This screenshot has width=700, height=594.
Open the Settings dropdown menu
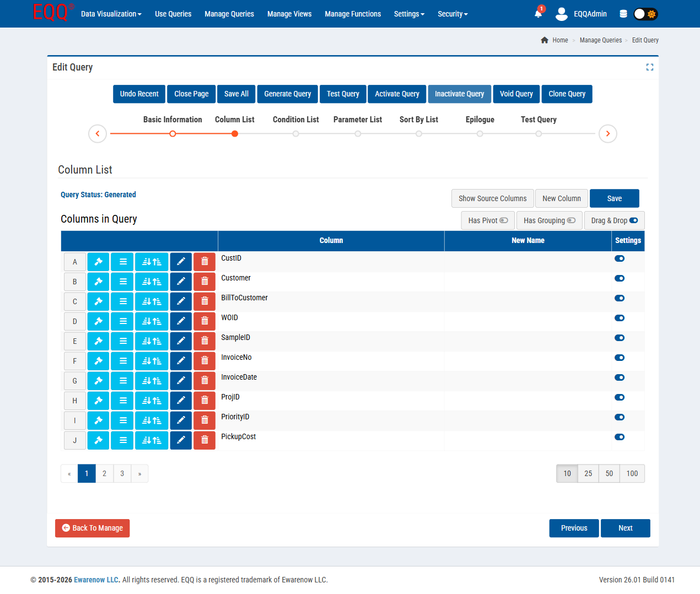coord(409,14)
